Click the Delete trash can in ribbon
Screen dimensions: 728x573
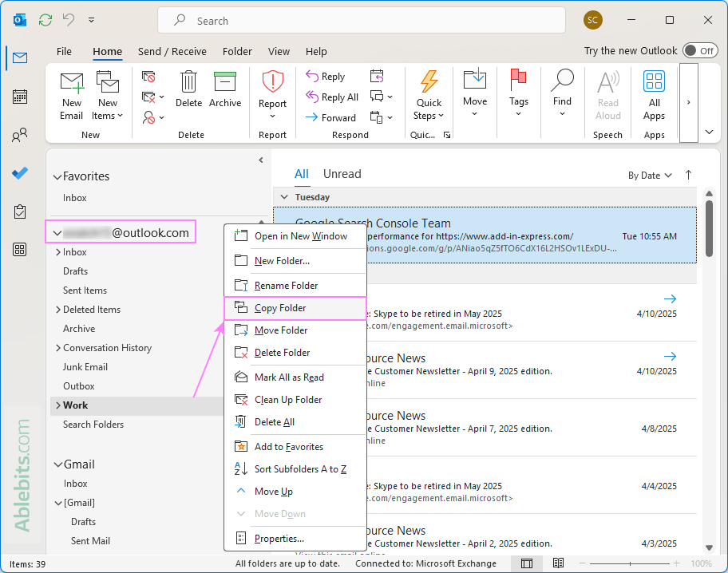188,90
